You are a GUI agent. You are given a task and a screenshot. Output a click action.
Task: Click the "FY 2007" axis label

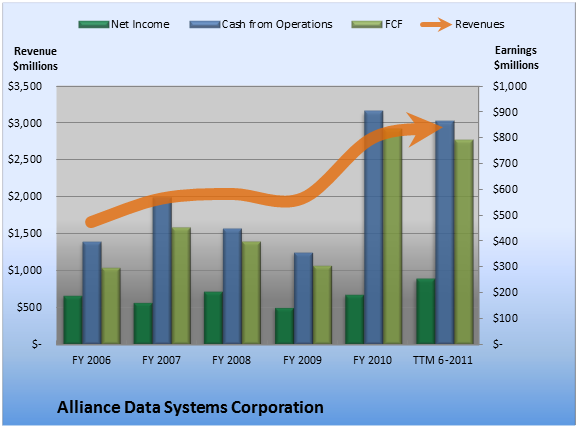(x=162, y=360)
